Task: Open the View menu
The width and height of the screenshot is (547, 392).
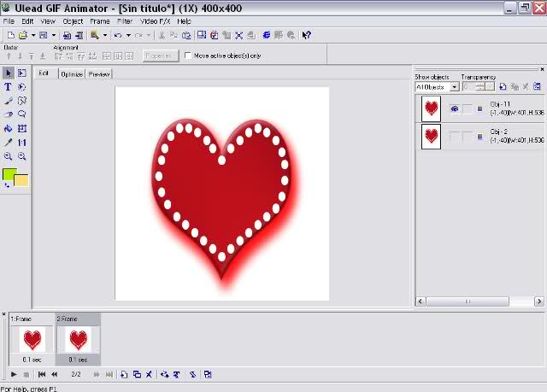Action: [48, 21]
